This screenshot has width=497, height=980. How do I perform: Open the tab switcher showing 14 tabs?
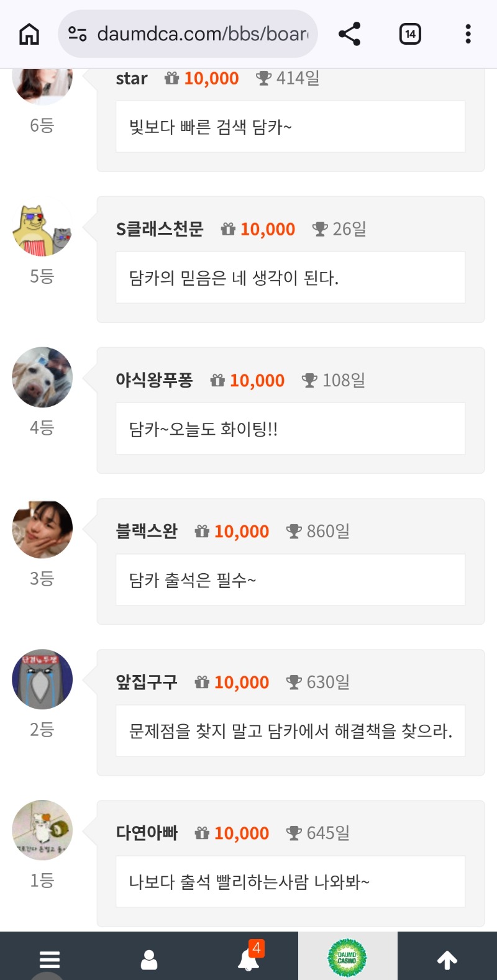point(410,34)
